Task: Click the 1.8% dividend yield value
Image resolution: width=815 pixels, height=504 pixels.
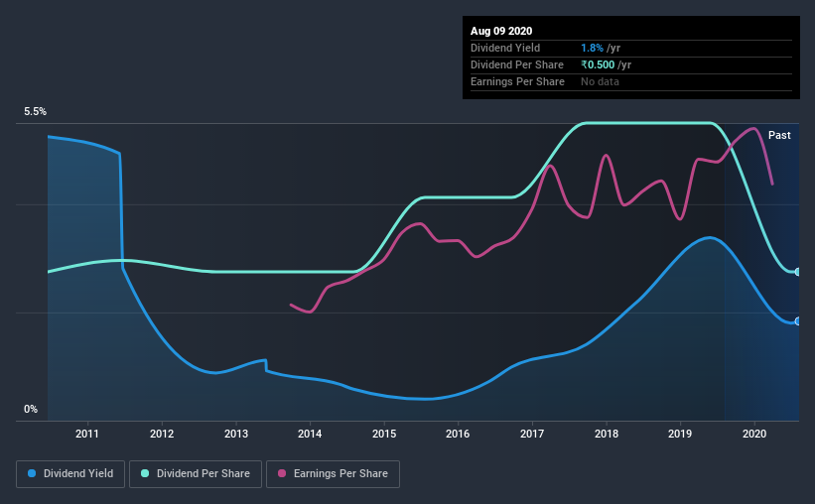Action: point(592,48)
